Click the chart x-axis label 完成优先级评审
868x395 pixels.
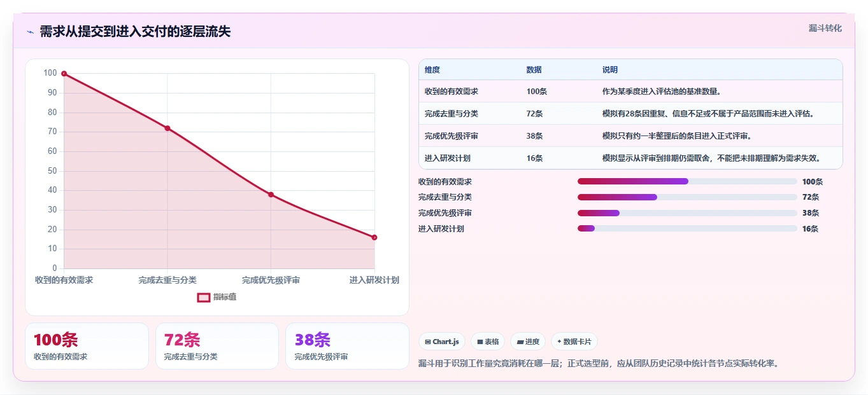(x=271, y=281)
